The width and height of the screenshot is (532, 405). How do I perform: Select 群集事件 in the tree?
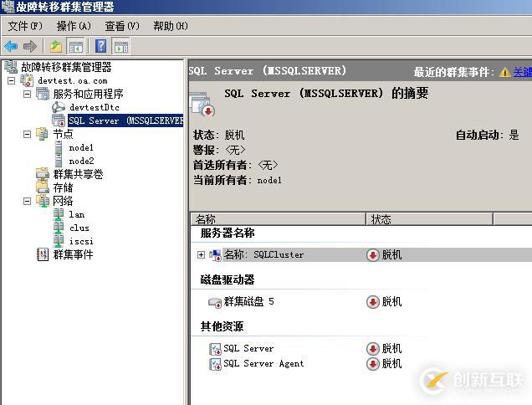pos(73,254)
